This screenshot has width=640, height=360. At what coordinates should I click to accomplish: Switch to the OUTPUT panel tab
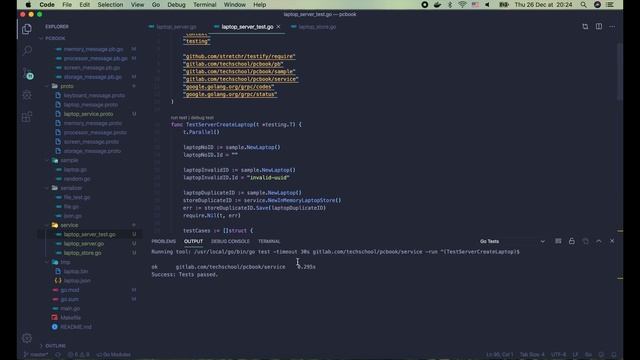[x=193, y=241]
